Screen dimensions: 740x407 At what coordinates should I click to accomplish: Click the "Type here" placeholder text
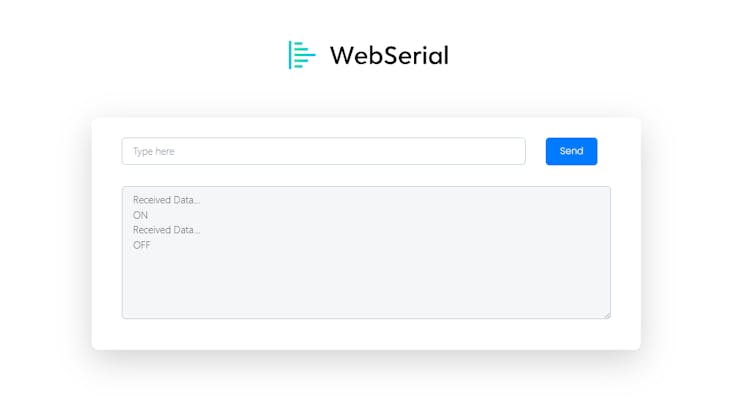154,151
